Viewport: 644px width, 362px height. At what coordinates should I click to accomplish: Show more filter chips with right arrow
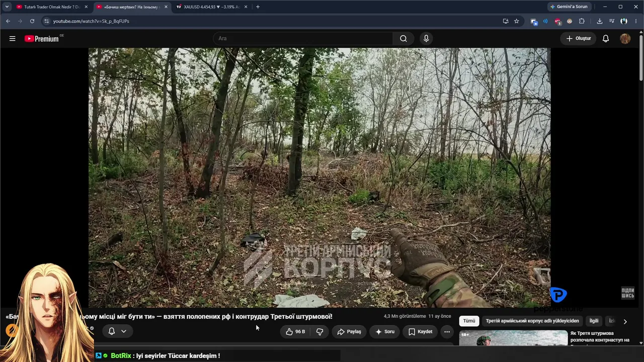pyautogui.click(x=625, y=321)
